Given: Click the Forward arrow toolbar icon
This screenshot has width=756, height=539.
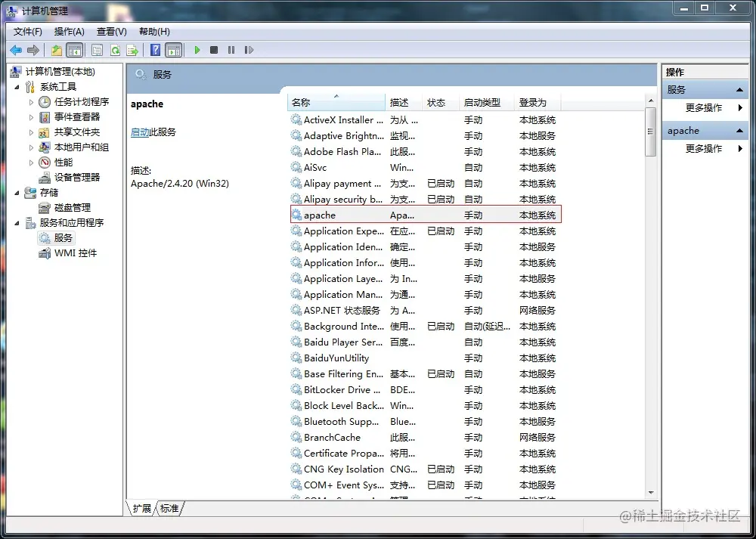Looking at the screenshot, I should tap(33, 50).
